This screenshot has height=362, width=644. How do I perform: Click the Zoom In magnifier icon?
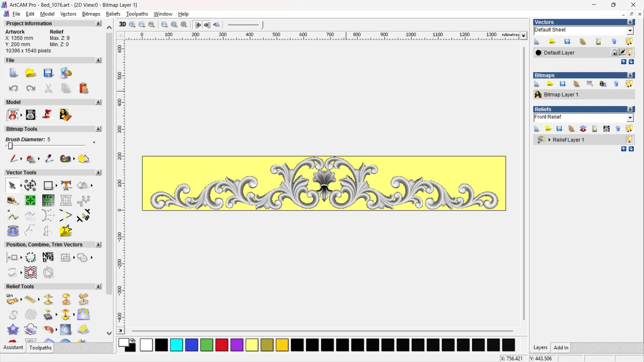[132, 24]
